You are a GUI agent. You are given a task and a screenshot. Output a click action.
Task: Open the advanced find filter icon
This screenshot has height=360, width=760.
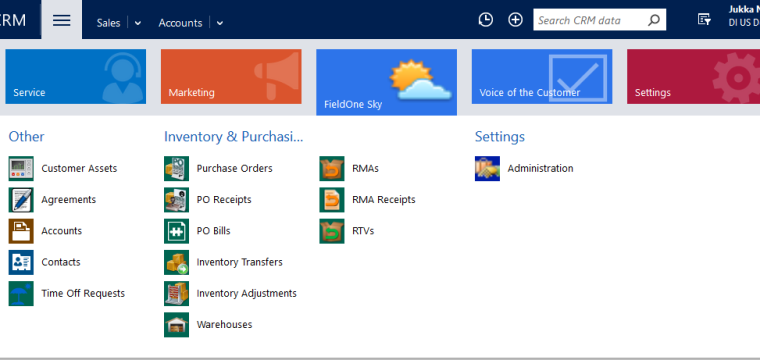click(704, 20)
